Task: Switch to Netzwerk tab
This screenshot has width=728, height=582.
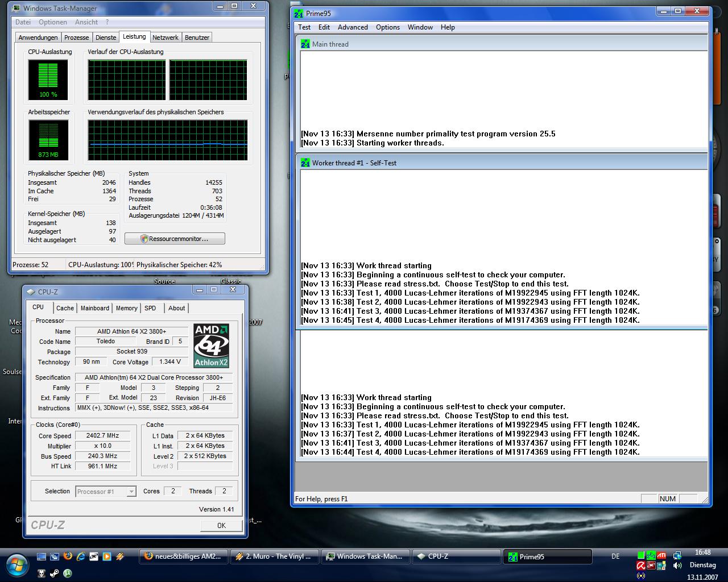Action: [166, 38]
